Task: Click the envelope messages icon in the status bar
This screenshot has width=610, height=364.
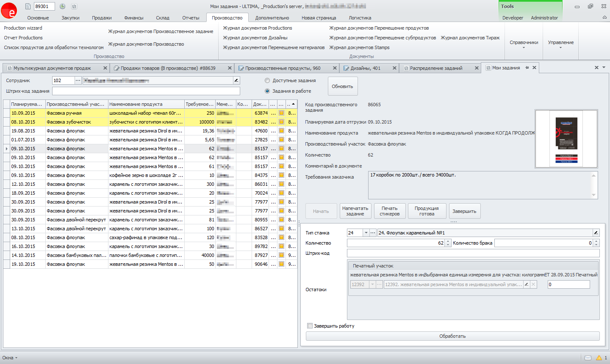Action: 588,358
